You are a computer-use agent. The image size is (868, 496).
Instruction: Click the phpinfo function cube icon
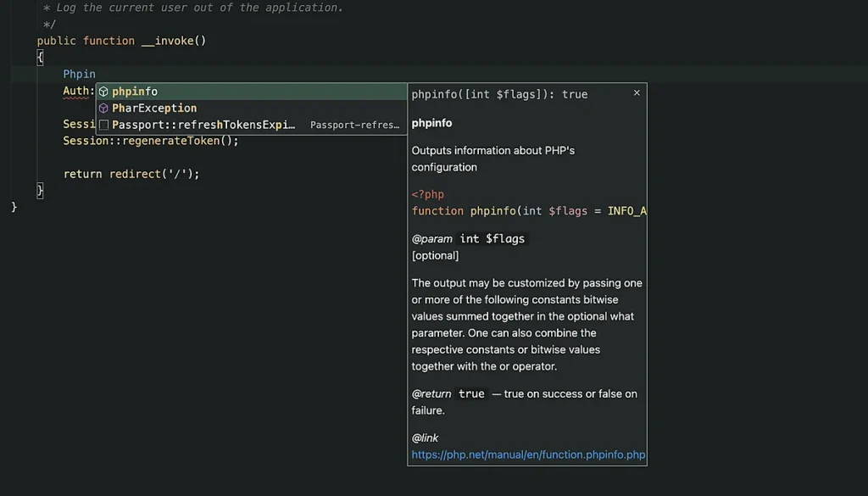pyautogui.click(x=105, y=91)
